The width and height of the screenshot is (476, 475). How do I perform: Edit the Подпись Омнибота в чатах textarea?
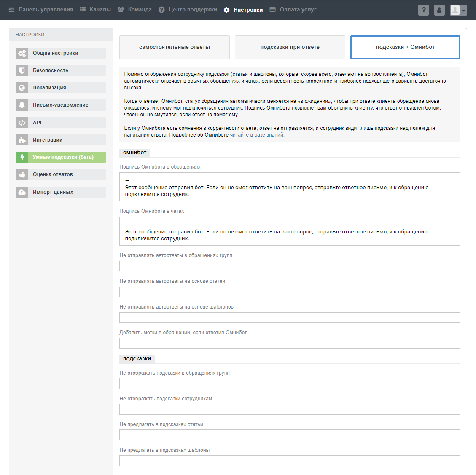pos(290,231)
